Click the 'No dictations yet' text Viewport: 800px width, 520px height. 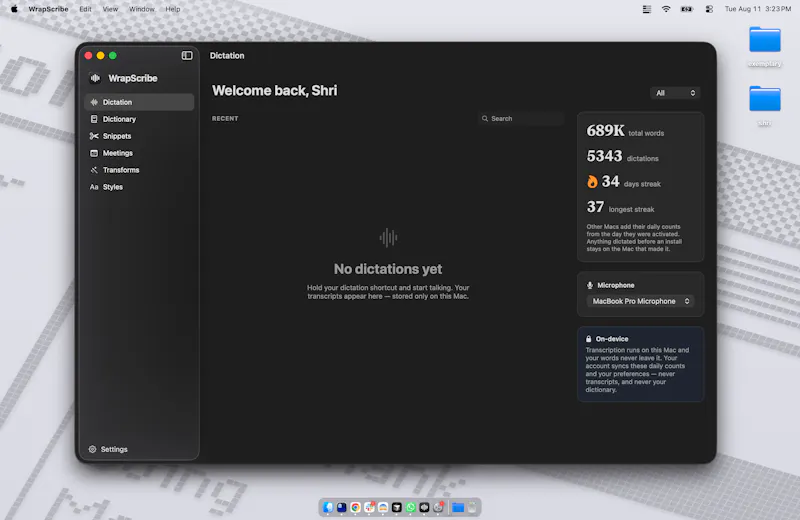388,269
